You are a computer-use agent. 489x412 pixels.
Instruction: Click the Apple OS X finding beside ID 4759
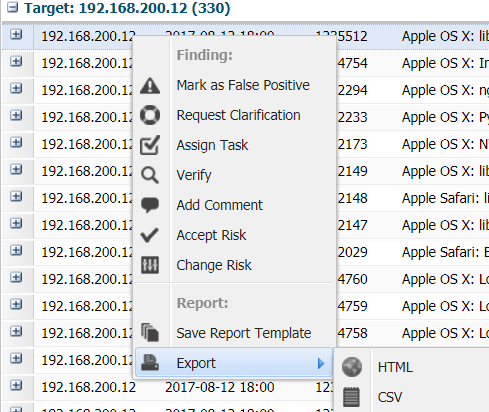click(x=445, y=306)
